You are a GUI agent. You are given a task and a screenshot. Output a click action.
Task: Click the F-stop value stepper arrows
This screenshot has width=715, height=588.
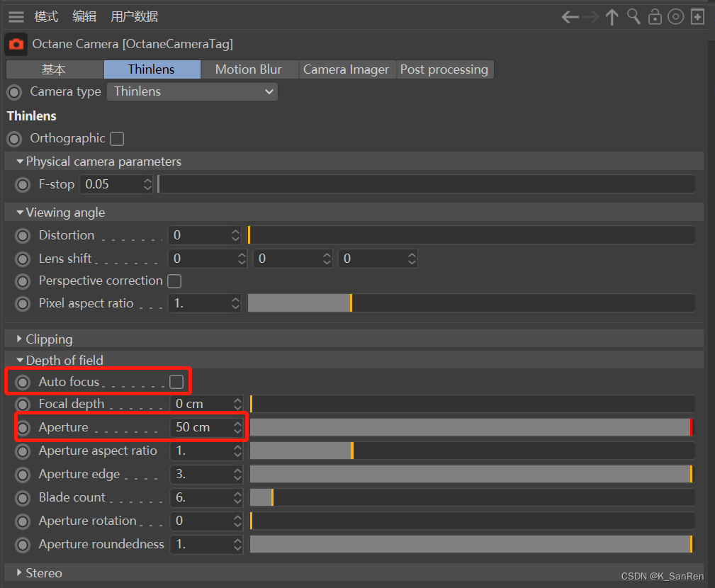pos(147,185)
